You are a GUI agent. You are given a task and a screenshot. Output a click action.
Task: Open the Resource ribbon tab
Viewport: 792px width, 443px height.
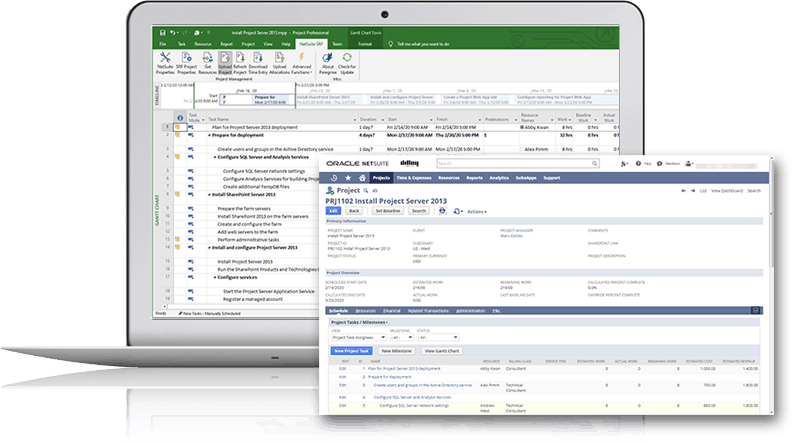[x=203, y=44]
